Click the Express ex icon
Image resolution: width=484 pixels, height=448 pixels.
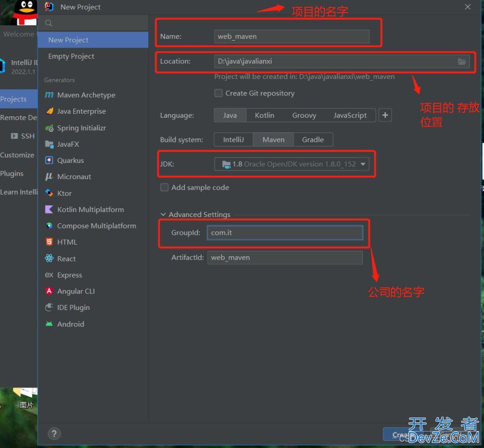coord(49,275)
